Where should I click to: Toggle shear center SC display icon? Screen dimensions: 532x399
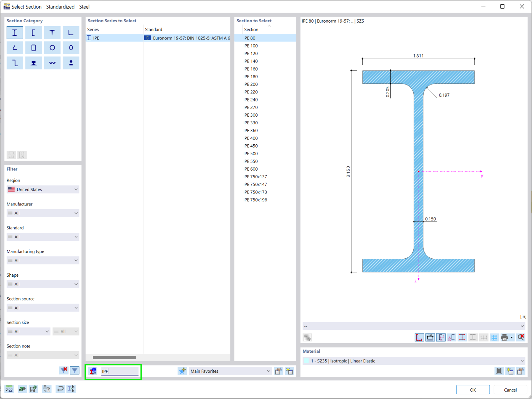pos(452,337)
